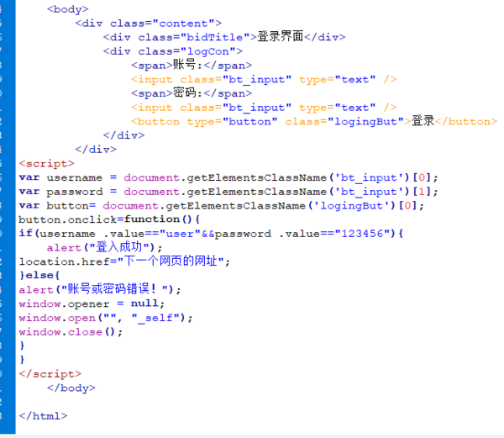The width and height of the screenshot is (504, 438).
Task: Click the 'logingBut' string in getElementsClassName call
Action: tap(352, 206)
